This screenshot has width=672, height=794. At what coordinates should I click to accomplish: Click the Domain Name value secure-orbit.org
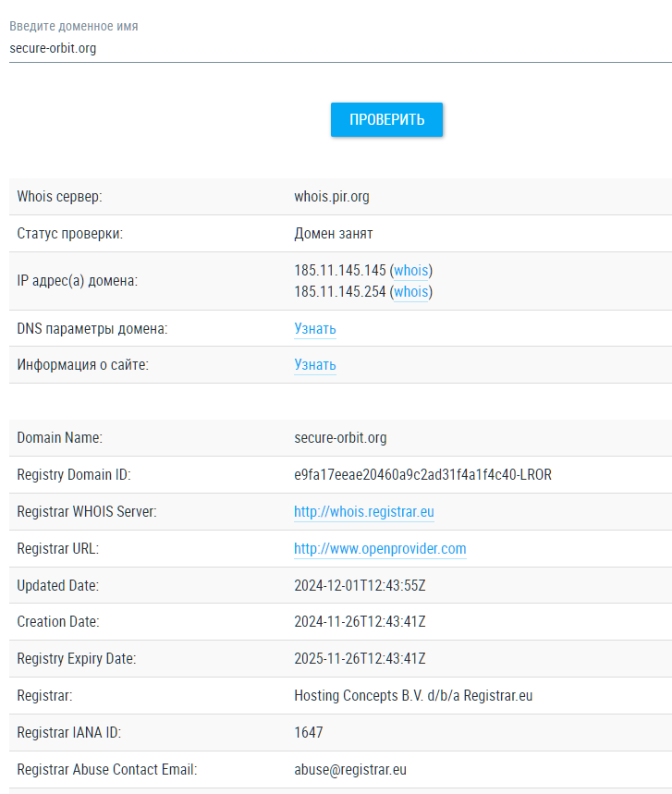(340, 437)
